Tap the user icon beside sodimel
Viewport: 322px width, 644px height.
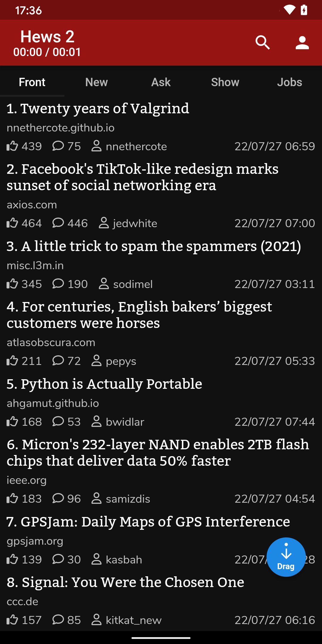(x=104, y=284)
